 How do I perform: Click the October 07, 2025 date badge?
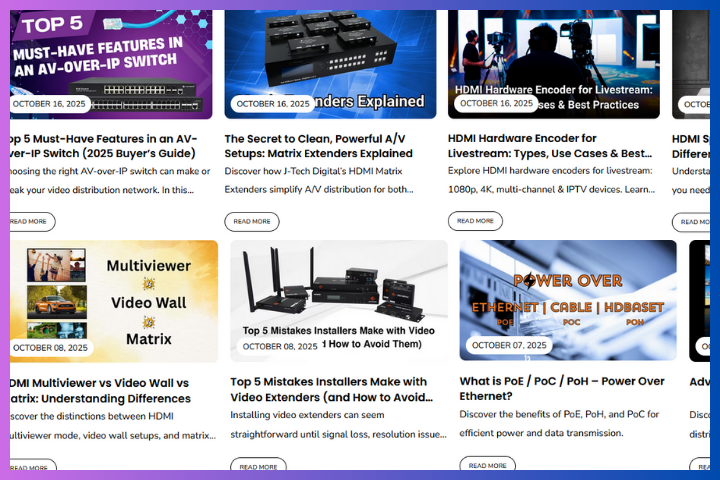(x=509, y=345)
